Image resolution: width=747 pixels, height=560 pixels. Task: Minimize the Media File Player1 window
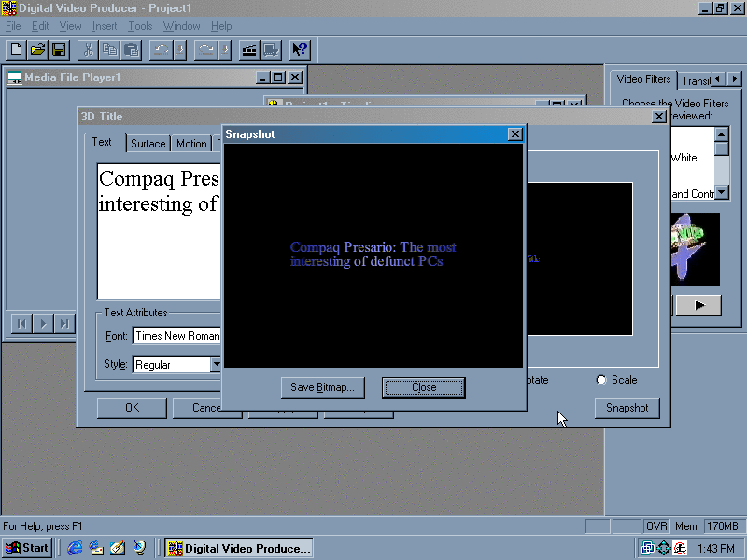[263, 77]
